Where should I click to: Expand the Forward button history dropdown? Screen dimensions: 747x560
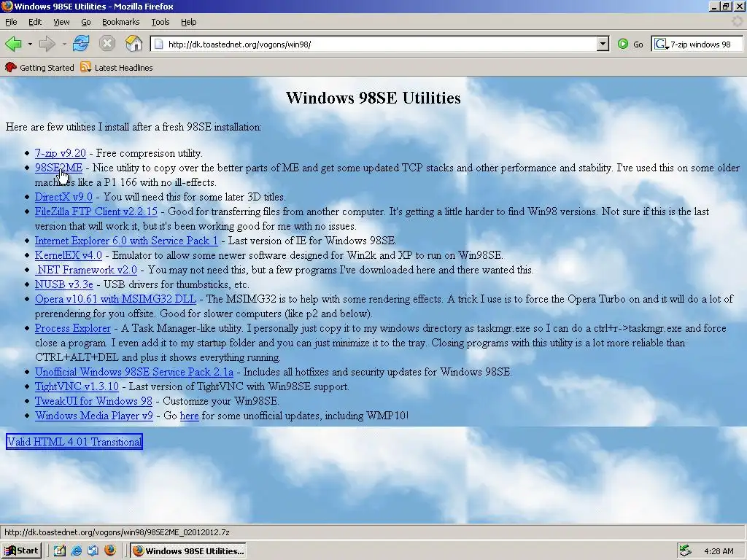point(64,44)
